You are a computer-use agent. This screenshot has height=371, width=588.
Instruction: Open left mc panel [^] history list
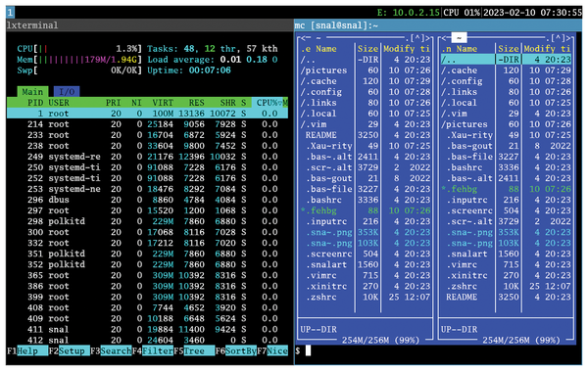417,38
